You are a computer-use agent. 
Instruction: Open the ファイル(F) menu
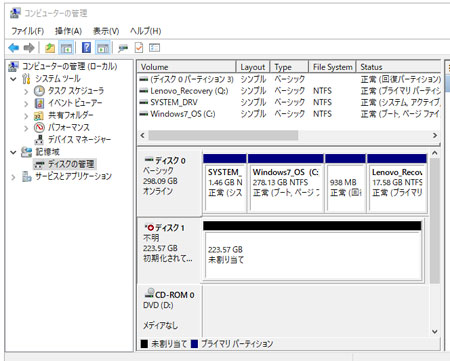click(27, 31)
